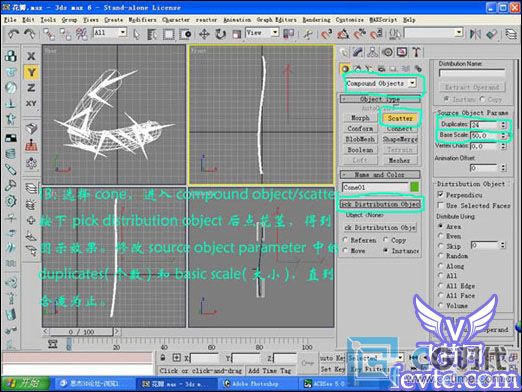This screenshot has width=522, height=392.
Task: Open the Modifiers menu
Action: click(142, 20)
